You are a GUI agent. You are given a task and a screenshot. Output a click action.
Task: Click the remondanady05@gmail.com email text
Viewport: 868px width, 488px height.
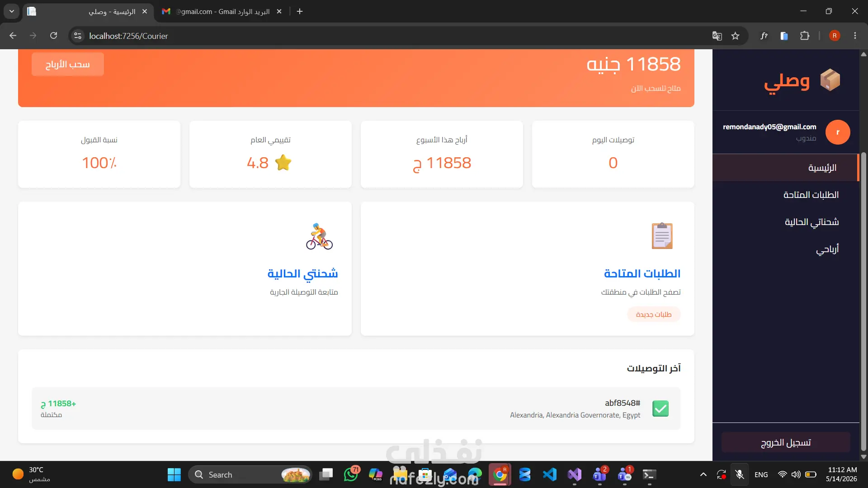(x=769, y=127)
